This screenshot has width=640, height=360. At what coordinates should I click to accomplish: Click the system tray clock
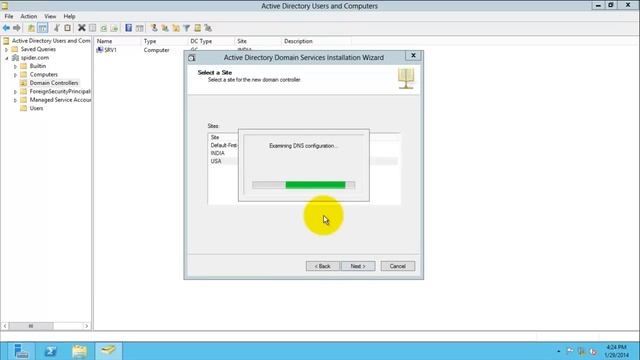(x=616, y=351)
